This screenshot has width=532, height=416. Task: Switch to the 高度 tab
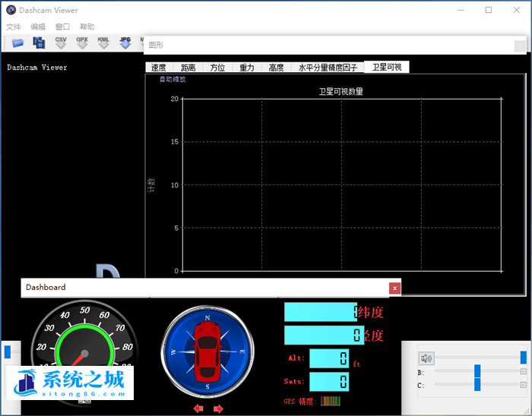click(x=276, y=68)
